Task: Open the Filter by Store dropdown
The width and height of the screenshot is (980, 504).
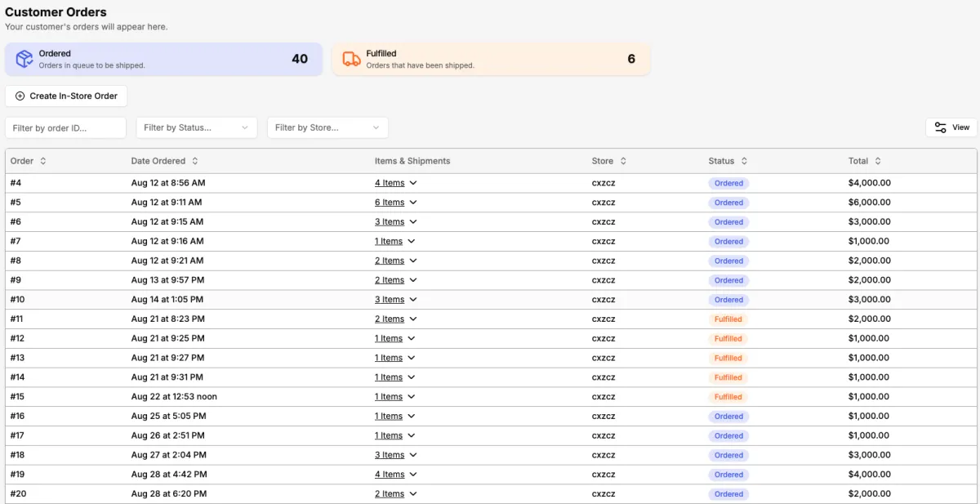Action: (x=327, y=127)
